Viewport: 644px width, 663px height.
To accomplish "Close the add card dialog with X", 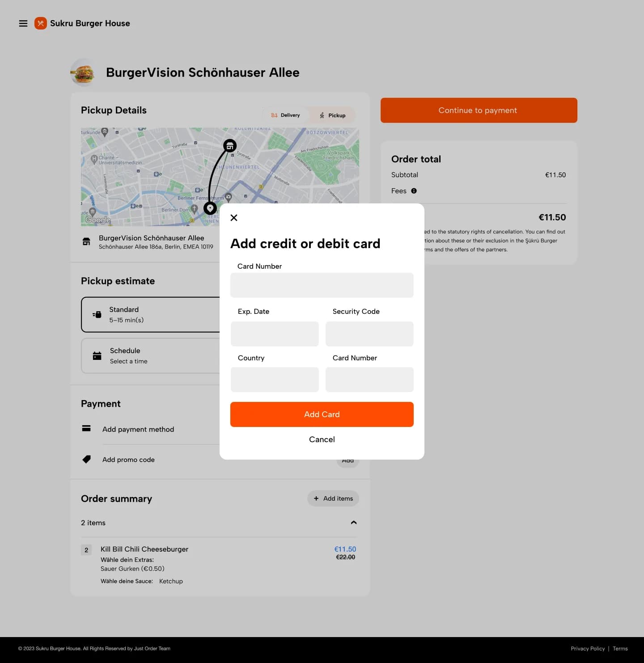I will [x=234, y=218].
